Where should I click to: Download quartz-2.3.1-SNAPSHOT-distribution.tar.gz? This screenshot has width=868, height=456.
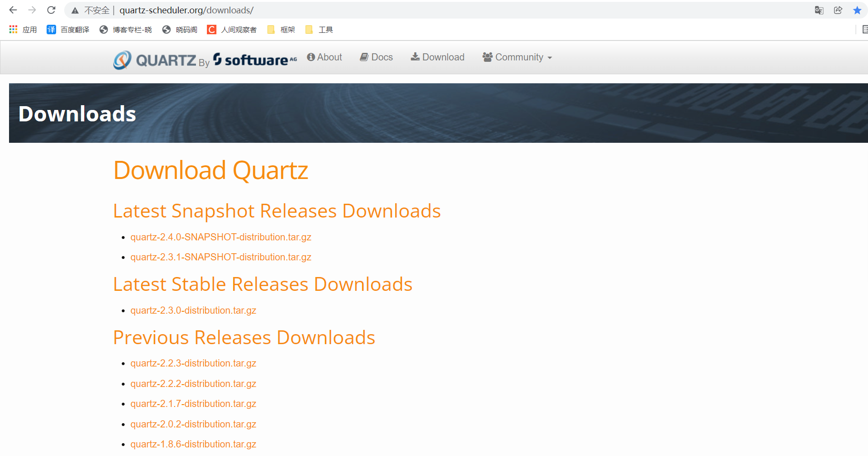point(221,257)
